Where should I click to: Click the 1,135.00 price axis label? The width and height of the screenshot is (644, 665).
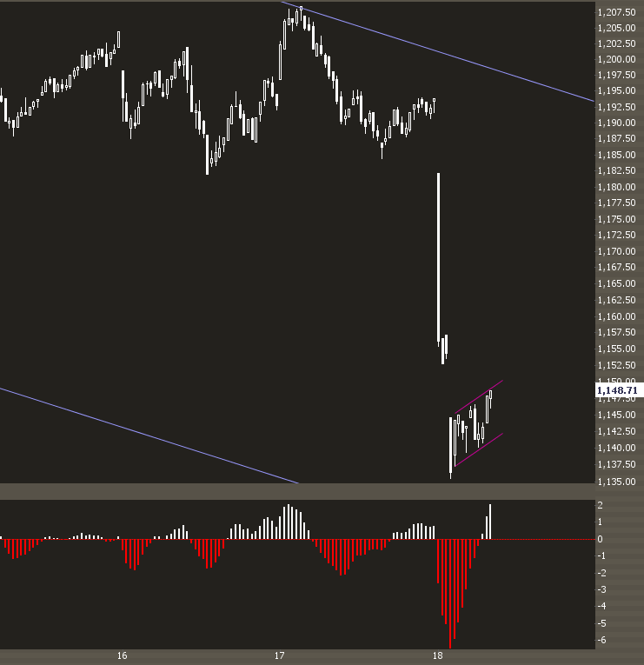(x=616, y=482)
